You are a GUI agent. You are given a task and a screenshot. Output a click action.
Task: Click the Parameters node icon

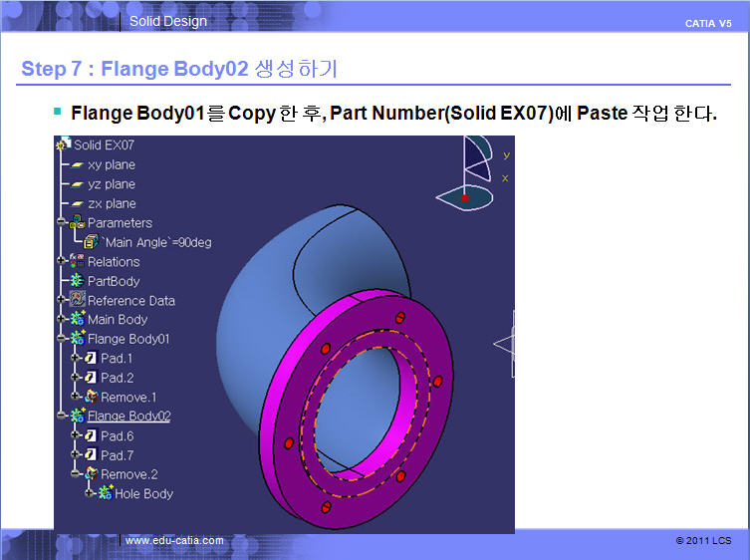pyautogui.click(x=78, y=222)
